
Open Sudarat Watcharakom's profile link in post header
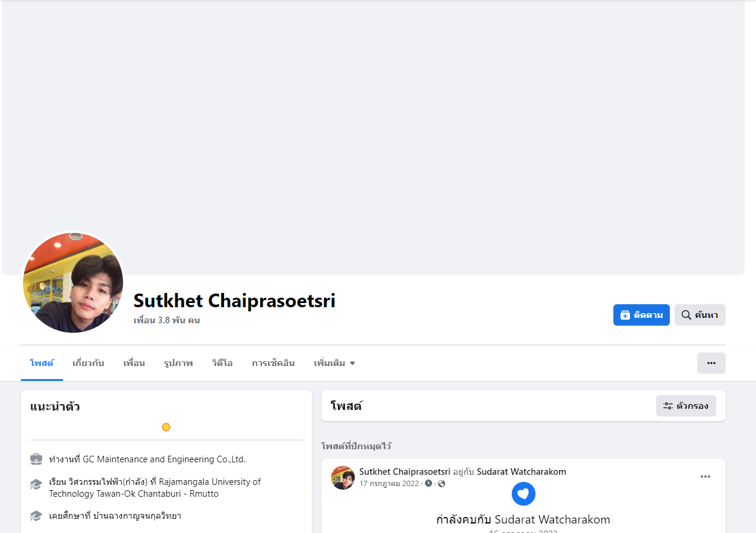(521, 472)
